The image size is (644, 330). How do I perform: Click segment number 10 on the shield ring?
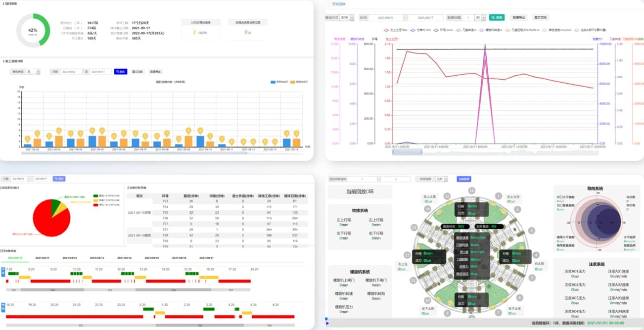pos(426,300)
